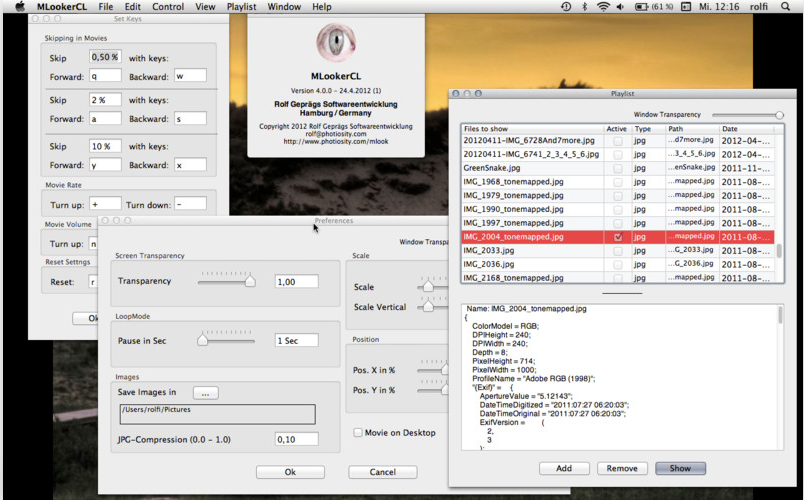Sort by Type column header
The width and height of the screenshot is (804, 500).
click(x=648, y=129)
